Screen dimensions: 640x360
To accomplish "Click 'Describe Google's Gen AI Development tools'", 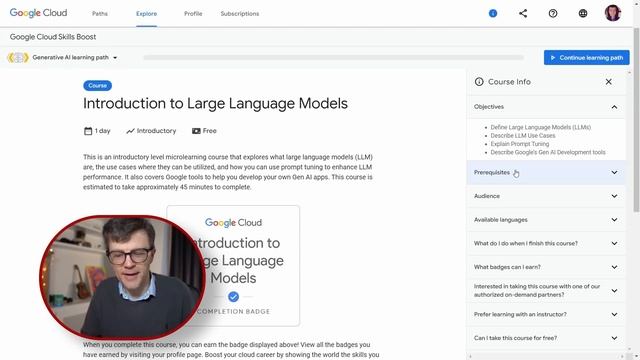I will pyautogui.click(x=548, y=152).
